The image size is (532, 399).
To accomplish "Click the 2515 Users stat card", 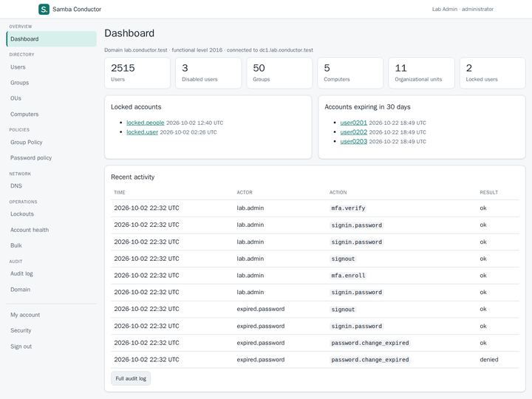I will coord(137,73).
